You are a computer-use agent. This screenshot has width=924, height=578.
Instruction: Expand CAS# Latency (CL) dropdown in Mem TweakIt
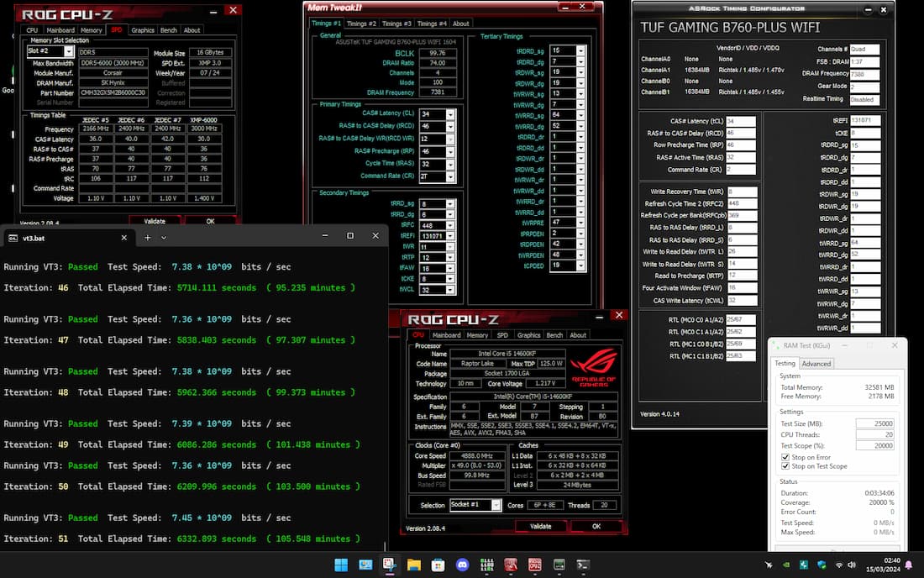pos(450,114)
